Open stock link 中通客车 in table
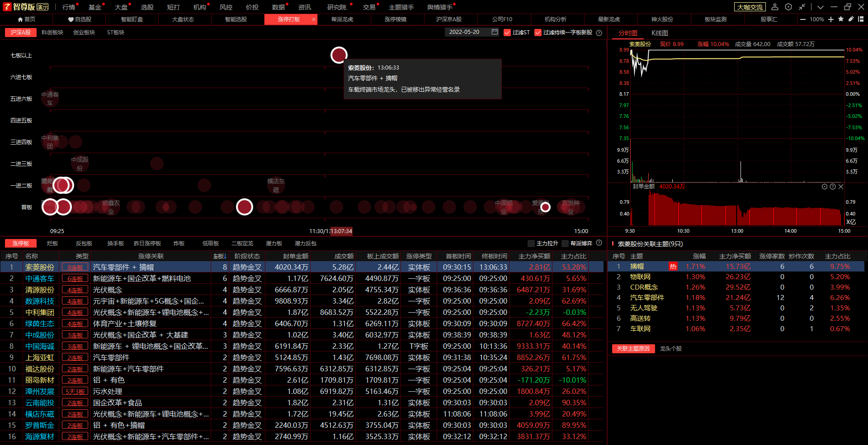Viewport: 868px width, 445px height. pyautogui.click(x=40, y=279)
